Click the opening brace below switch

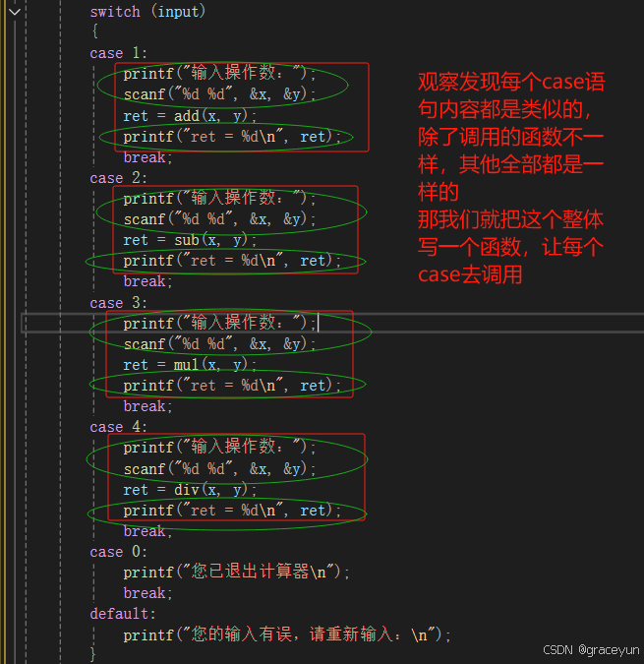pos(94,31)
